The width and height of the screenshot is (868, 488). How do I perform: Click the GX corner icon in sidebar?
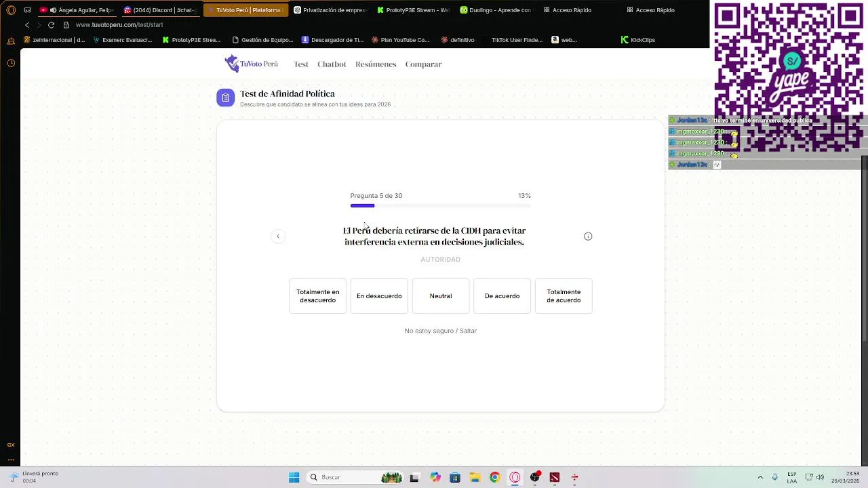11,445
